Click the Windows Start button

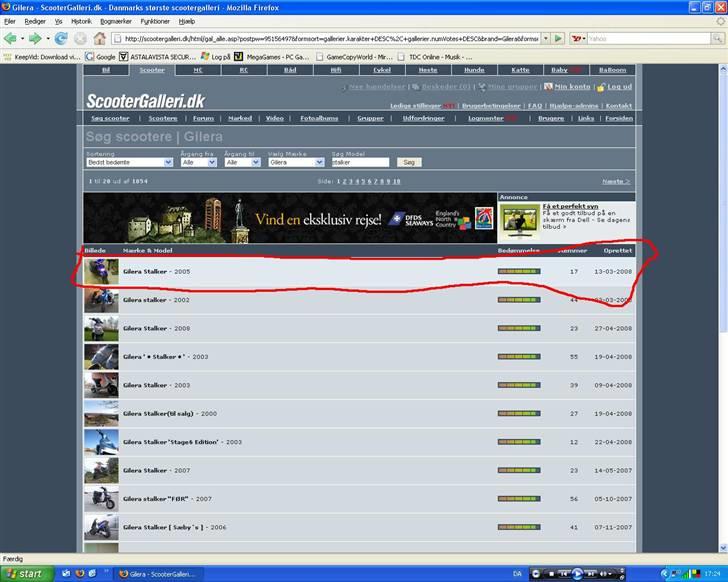(x=24, y=573)
